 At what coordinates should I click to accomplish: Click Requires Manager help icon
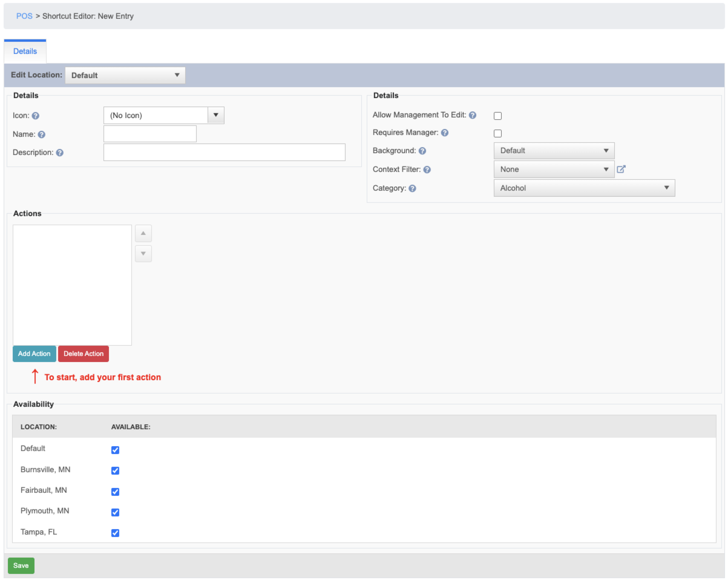(445, 133)
